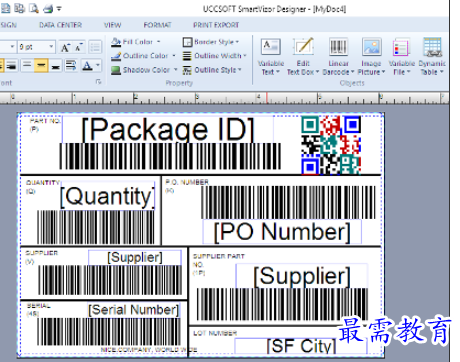Switch to the FORMAT tab
This screenshot has height=362, width=460.
click(157, 25)
